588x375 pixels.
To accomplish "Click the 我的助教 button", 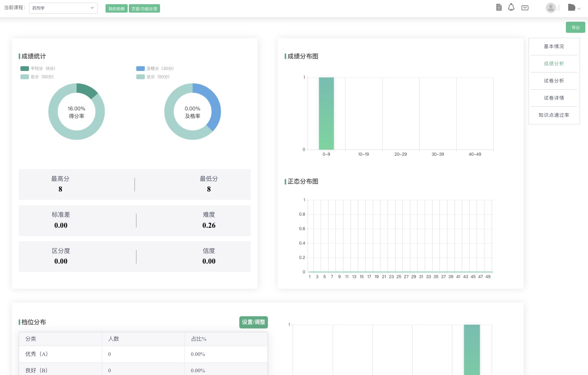I will [x=116, y=9].
